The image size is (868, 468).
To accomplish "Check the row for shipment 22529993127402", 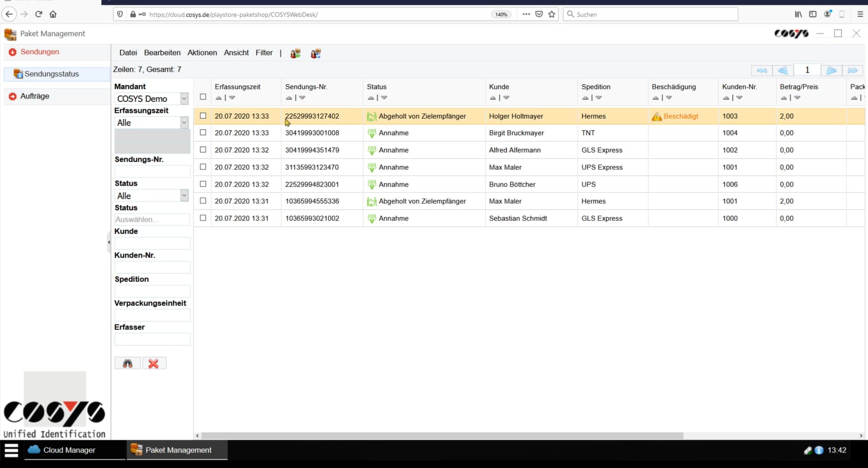I will (x=203, y=116).
